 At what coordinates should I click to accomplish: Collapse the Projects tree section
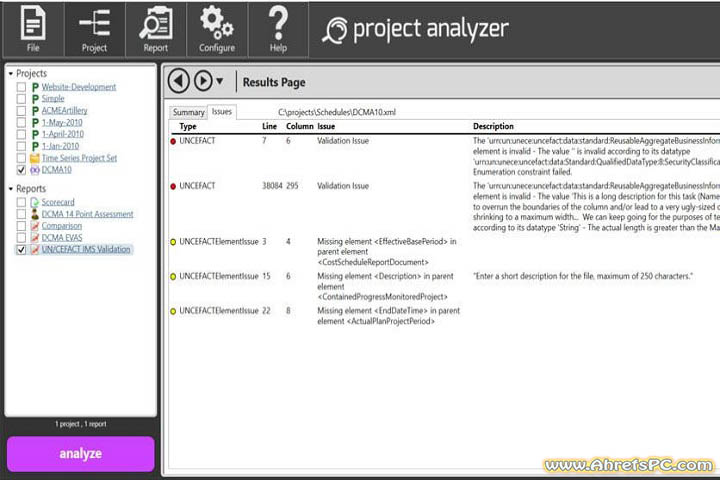(11, 73)
